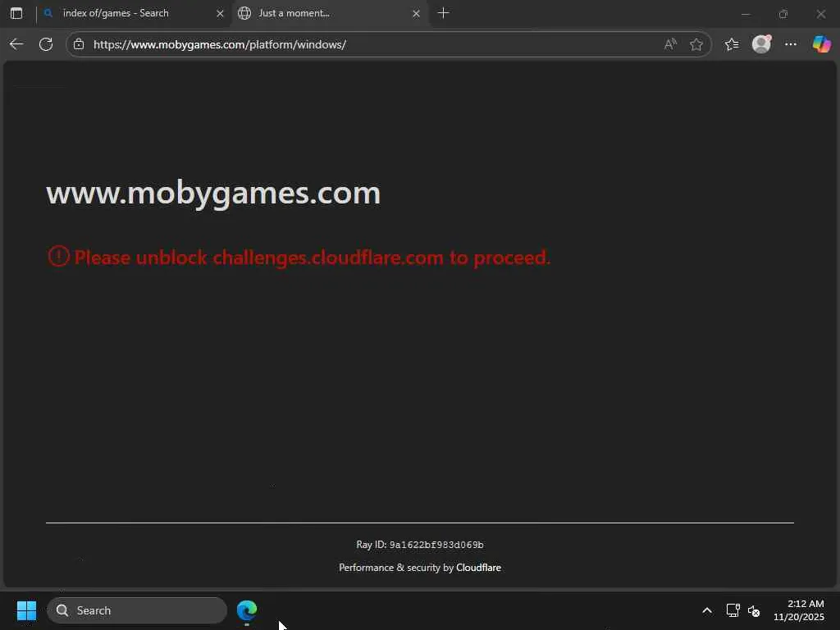Click the Ray ID value text
Image resolution: width=840 pixels, height=630 pixels.
tap(436, 545)
